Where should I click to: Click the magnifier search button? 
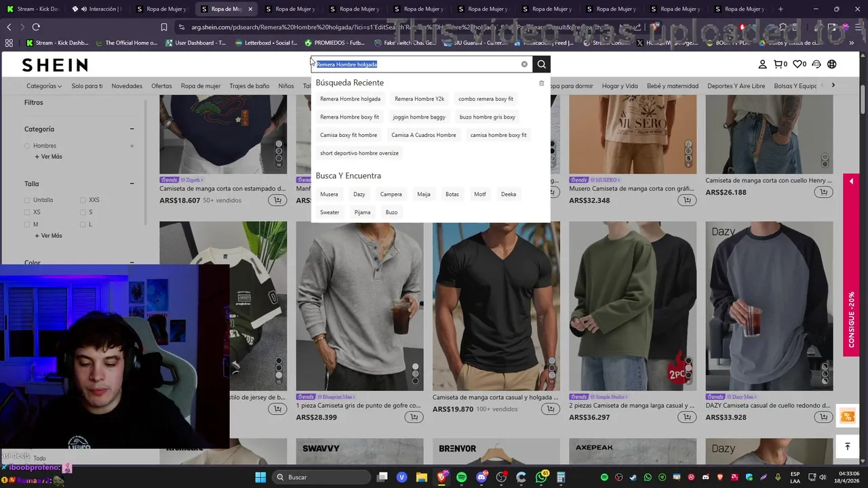click(x=541, y=64)
